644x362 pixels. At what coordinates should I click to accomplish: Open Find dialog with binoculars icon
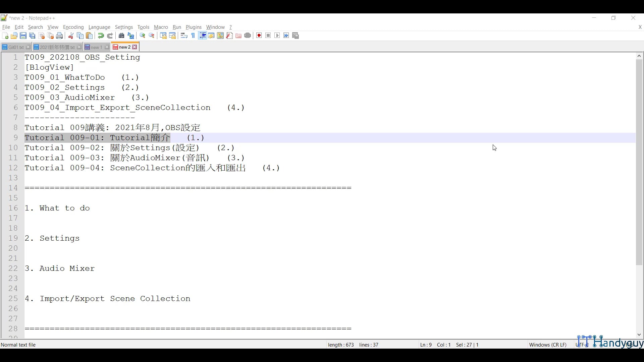click(121, 36)
